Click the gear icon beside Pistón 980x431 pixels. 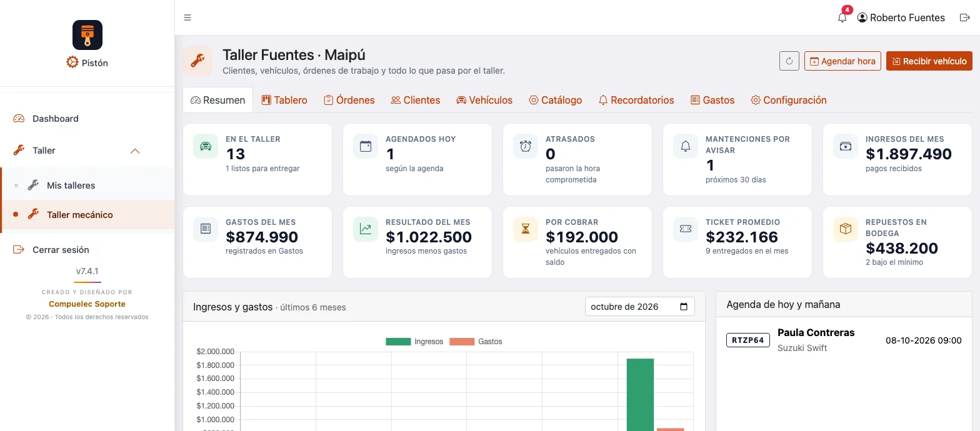pos(72,62)
